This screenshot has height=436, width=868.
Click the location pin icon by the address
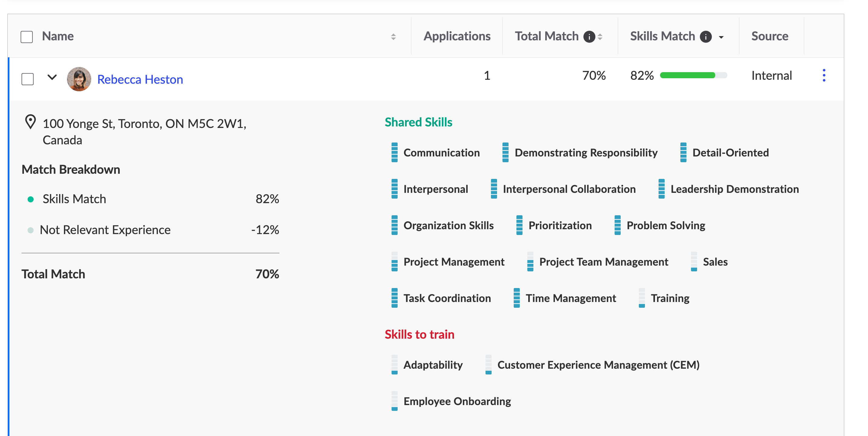click(31, 122)
